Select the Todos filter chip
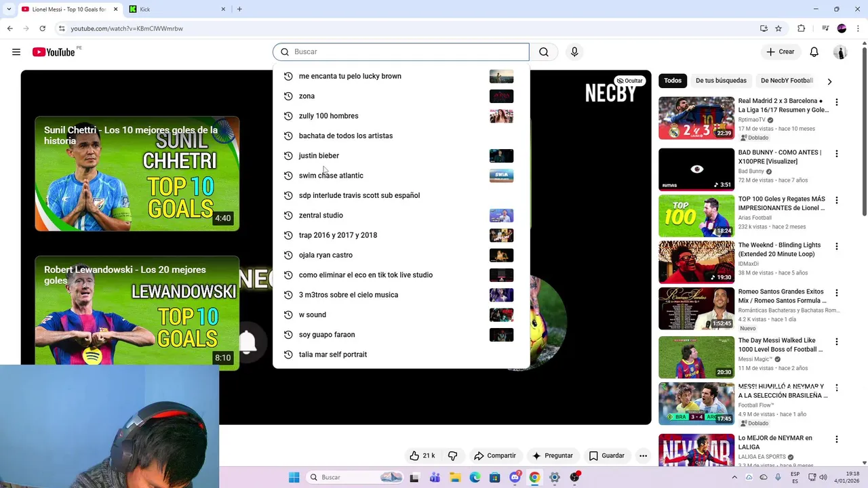Screen dimensions: 868x488 tap(673, 81)
